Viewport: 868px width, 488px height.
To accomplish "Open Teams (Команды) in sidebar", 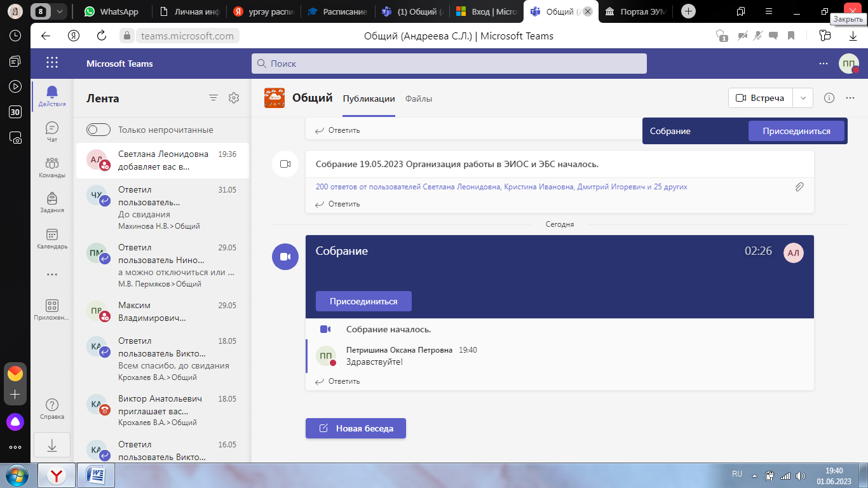I will [52, 168].
